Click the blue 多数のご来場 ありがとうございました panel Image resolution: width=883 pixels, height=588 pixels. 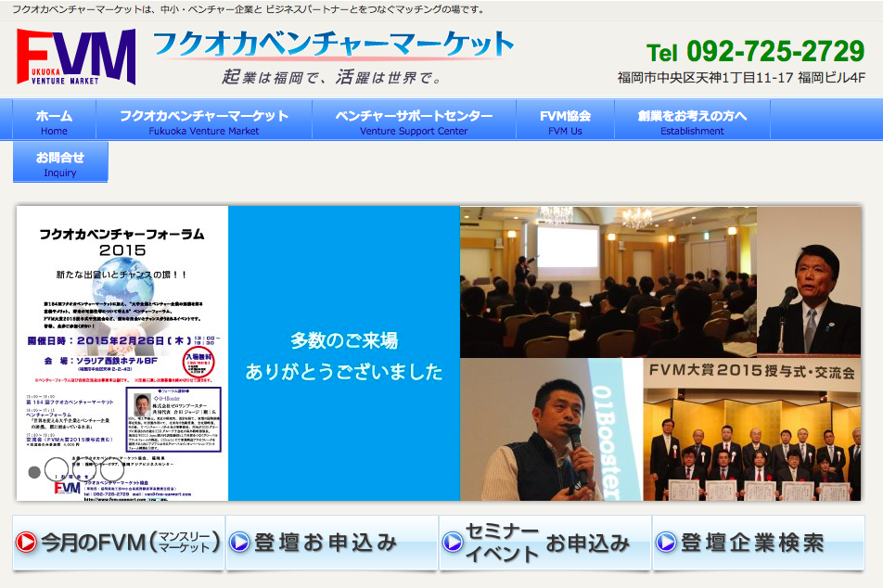(344, 353)
